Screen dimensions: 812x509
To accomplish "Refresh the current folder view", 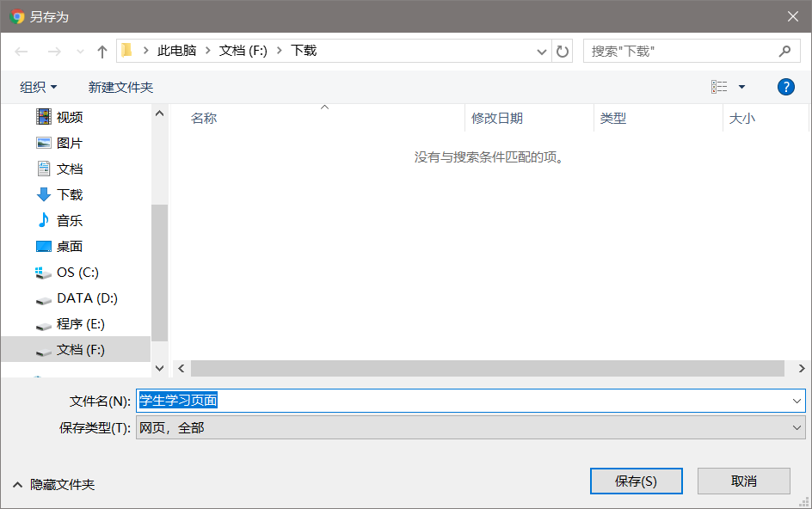I will tap(562, 52).
